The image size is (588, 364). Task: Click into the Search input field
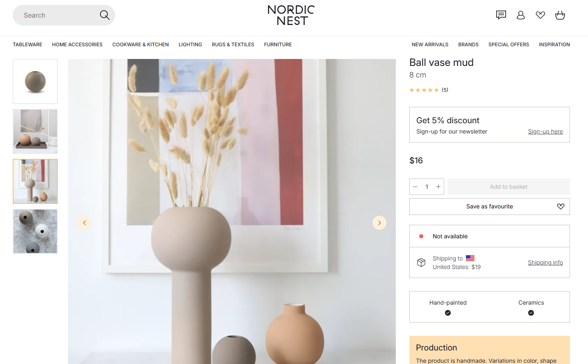(57, 15)
